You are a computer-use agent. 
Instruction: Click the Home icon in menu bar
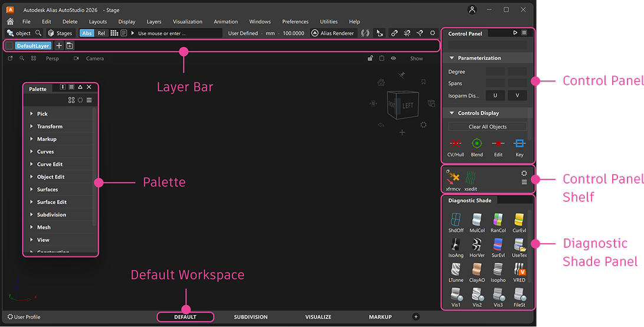(x=10, y=21)
